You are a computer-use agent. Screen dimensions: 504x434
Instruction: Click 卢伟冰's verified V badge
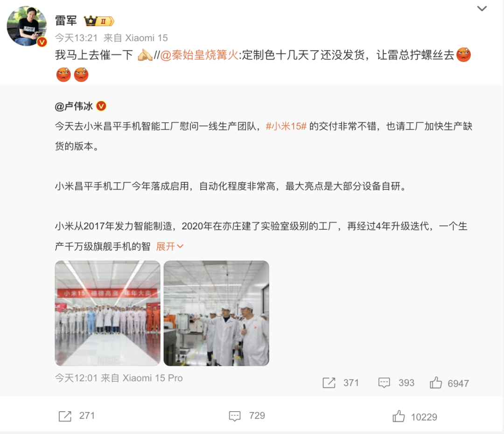(101, 106)
